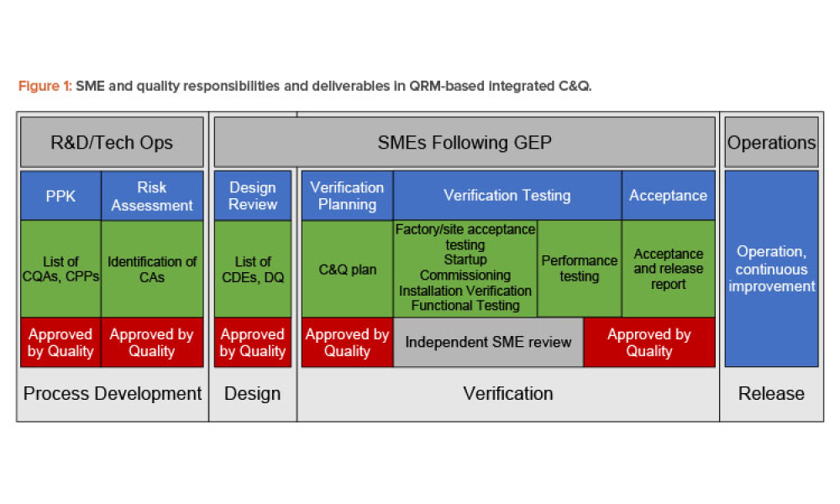The image size is (840, 504).
Task: Click the R&D/Tech Ops header block
Action: (112, 142)
